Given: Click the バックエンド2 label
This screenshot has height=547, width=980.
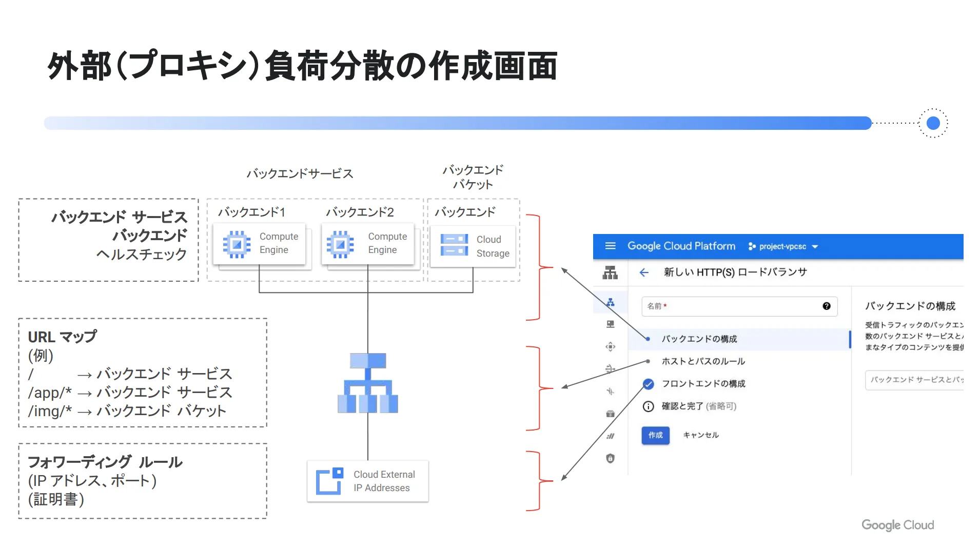Looking at the screenshot, I should pos(360,212).
